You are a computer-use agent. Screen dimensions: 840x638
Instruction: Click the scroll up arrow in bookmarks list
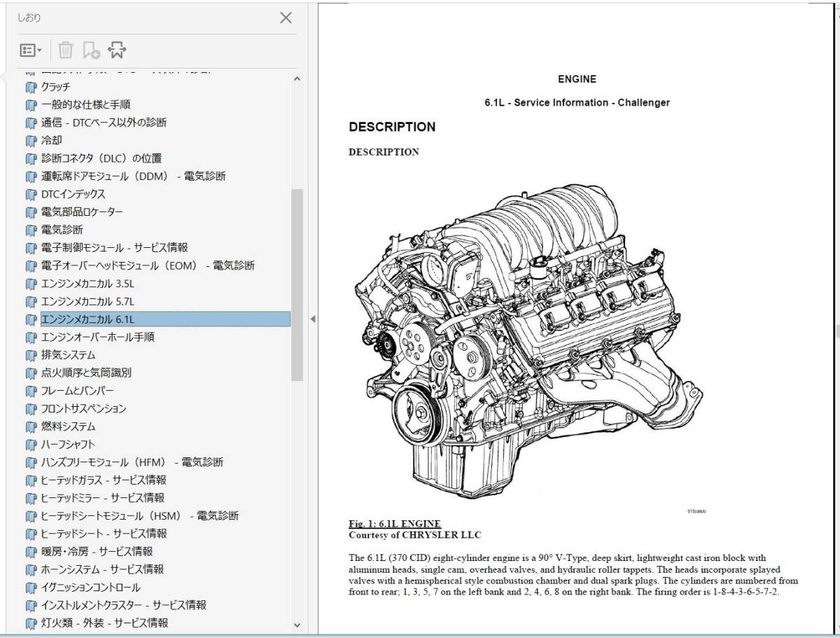click(297, 79)
